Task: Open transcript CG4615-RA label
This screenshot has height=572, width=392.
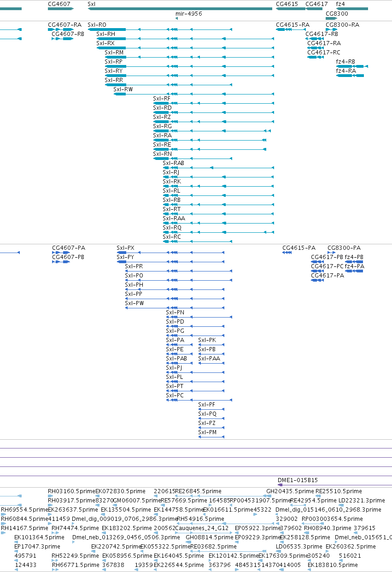Action: [x=293, y=24]
